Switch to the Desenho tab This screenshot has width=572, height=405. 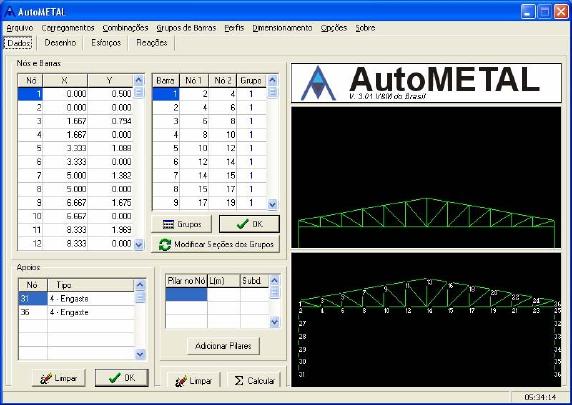(x=60, y=43)
